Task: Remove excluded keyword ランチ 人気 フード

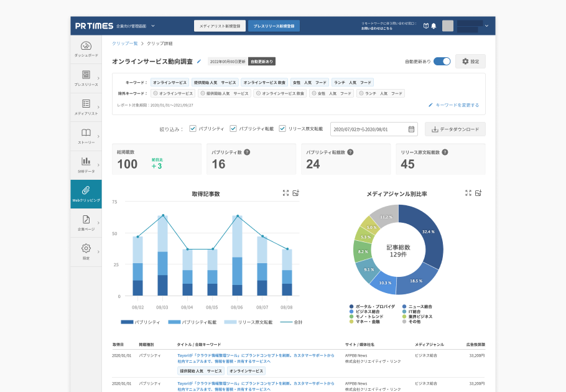Action: pyautogui.click(x=361, y=93)
